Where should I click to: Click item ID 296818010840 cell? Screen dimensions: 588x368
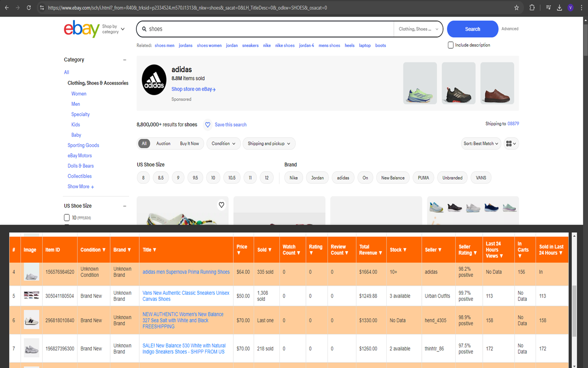pos(60,320)
